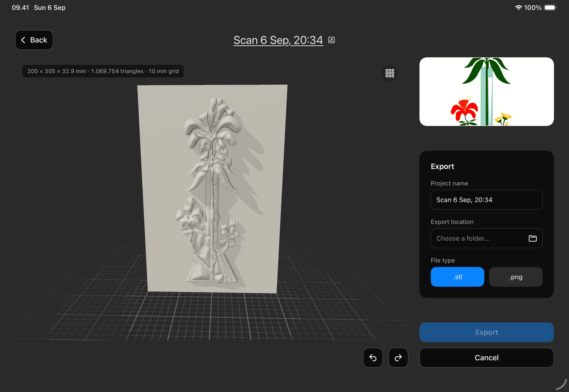Toggle the grid view icon
The image size is (569, 392).
(390, 73)
